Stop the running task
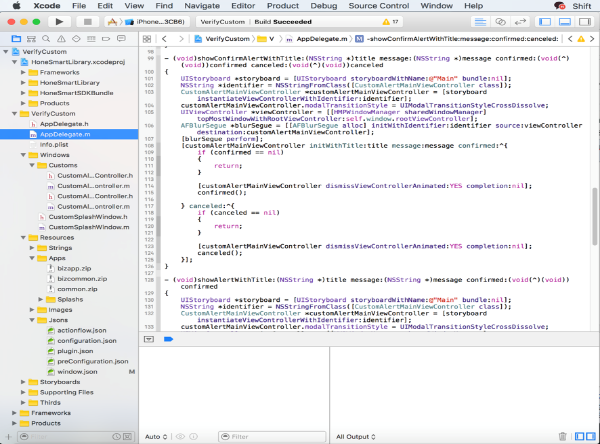Viewport: 600px width, 444px height. tap(88, 22)
